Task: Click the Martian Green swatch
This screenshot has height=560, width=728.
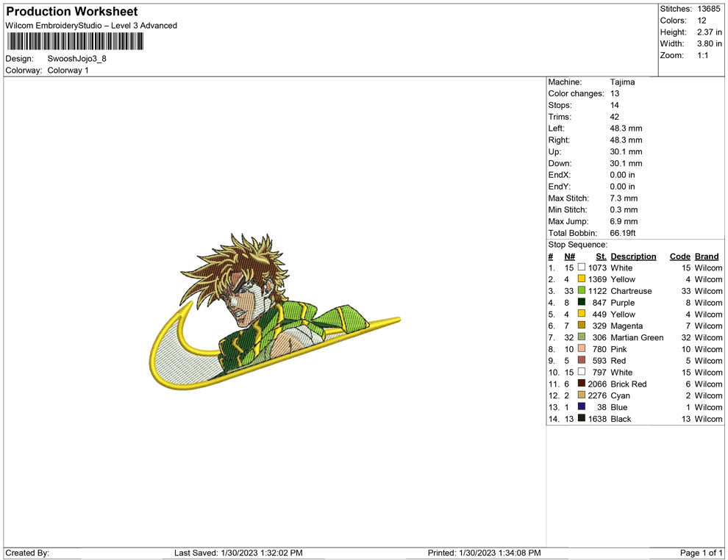Action: [x=581, y=337]
